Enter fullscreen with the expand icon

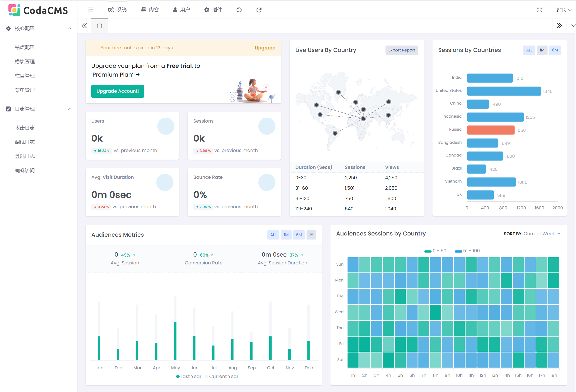coord(539,10)
